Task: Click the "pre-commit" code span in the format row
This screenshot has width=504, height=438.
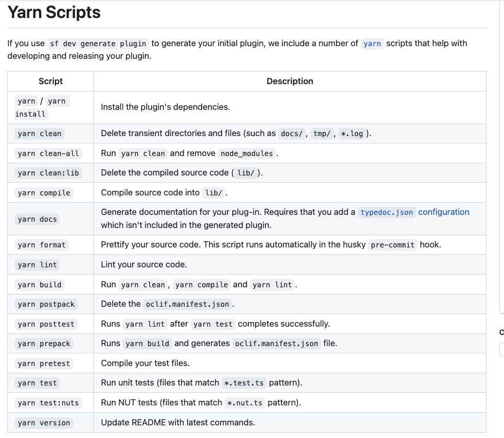Action: tap(392, 245)
